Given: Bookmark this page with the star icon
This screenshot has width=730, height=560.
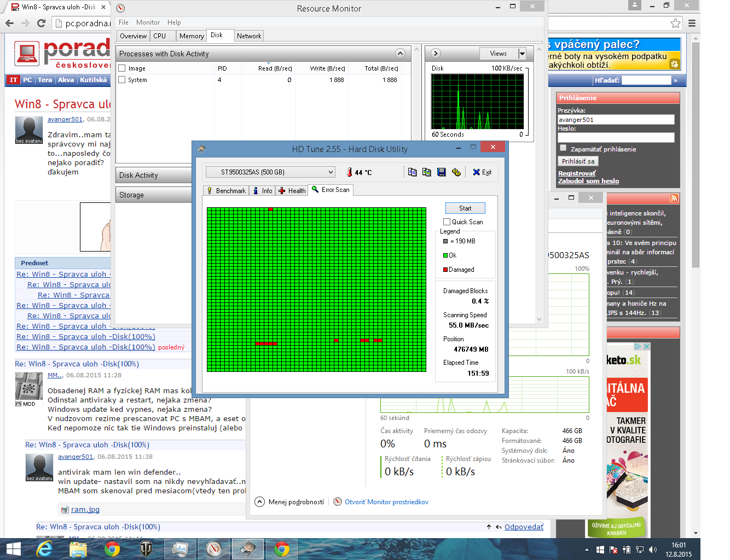Looking at the screenshot, I should (676, 24).
